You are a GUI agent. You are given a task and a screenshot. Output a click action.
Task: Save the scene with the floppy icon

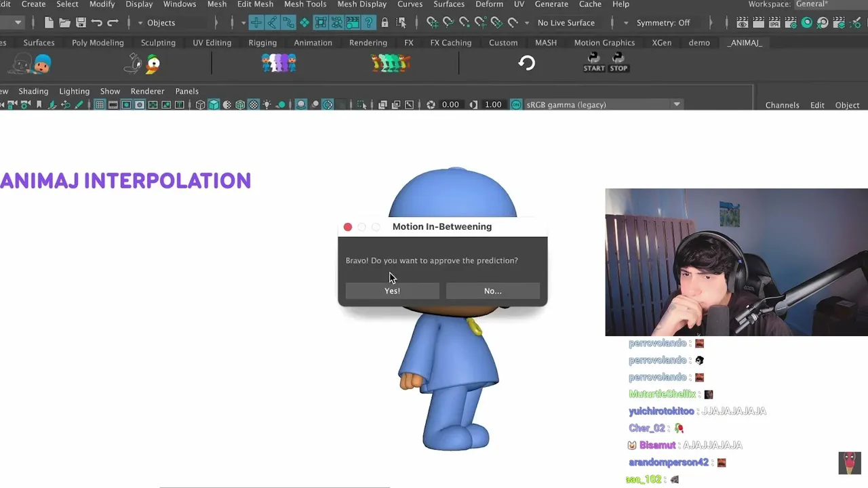81,22
